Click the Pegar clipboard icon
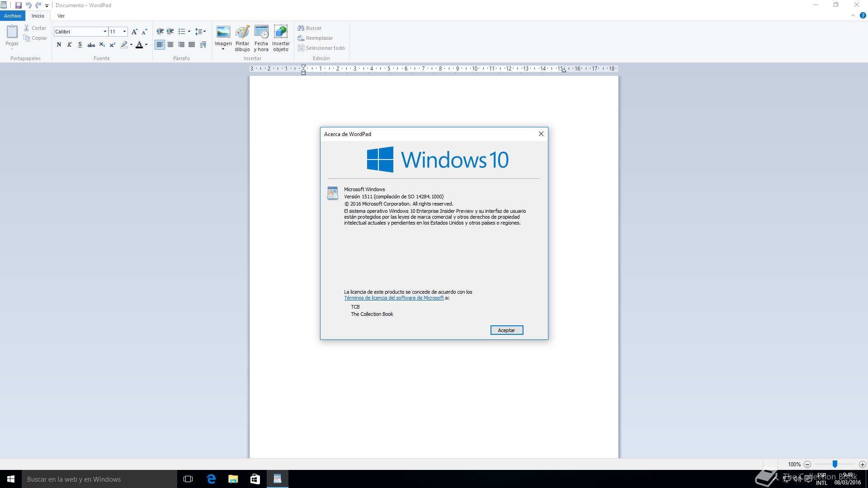Viewport: 868px width, 488px height. coord(12,32)
